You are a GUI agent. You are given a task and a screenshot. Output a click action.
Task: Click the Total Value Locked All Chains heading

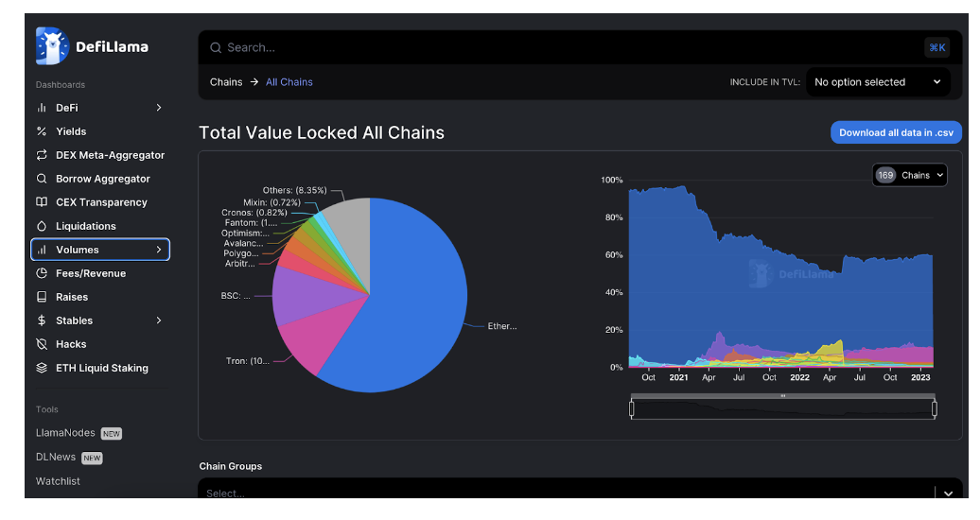tap(322, 132)
